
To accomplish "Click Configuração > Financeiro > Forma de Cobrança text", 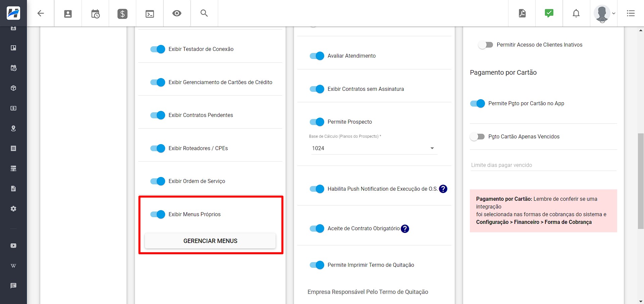I will [534, 222].
